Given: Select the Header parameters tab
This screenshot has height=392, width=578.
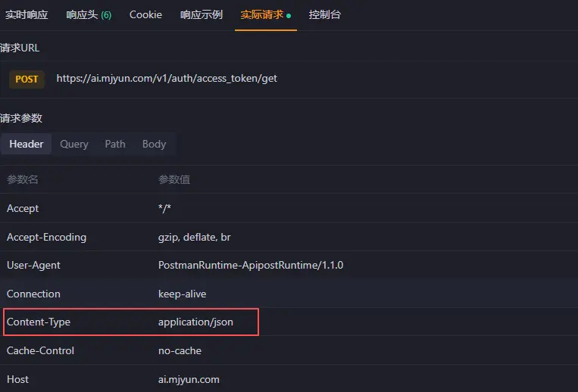Looking at the screenshot, I should pos(27,144).
